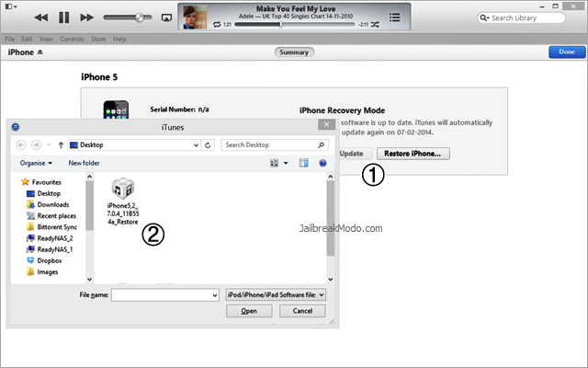The height and width of the screenshot is (368, 588).
Task: Click the Search Desktop field
Action: coord(275,145)
